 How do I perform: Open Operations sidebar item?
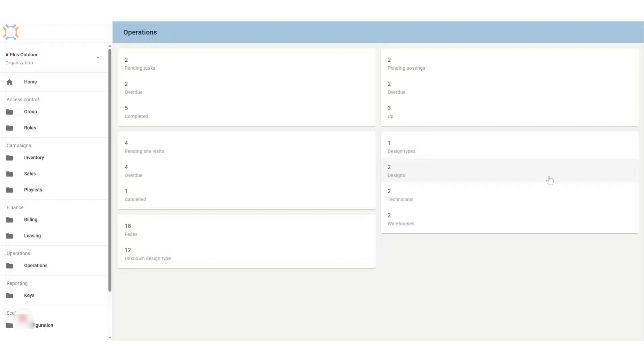54,266
